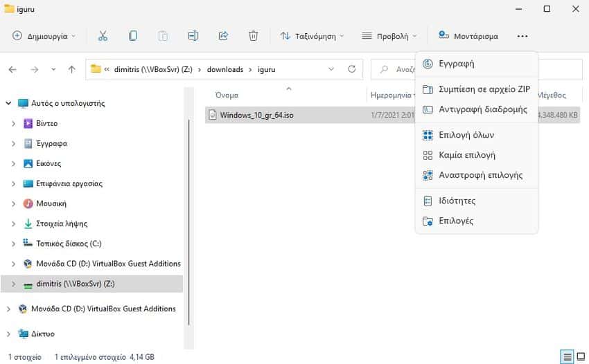Click the Share icon in toolbar
The width and height of the screenshot is (589, 364).
pyautogui.click(x=223, y=36)
